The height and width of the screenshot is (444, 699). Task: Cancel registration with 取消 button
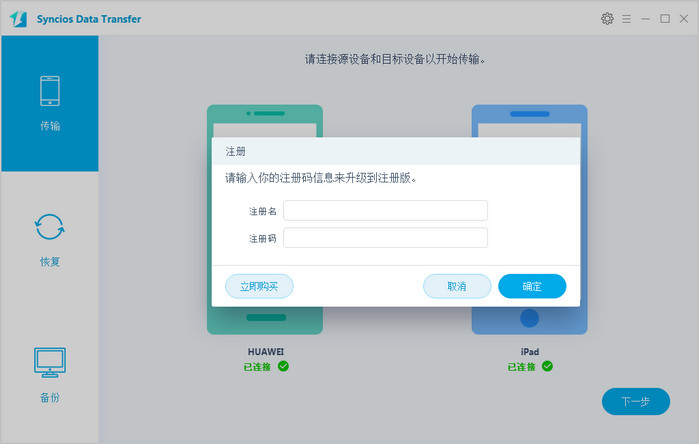[x=457, y=286]
